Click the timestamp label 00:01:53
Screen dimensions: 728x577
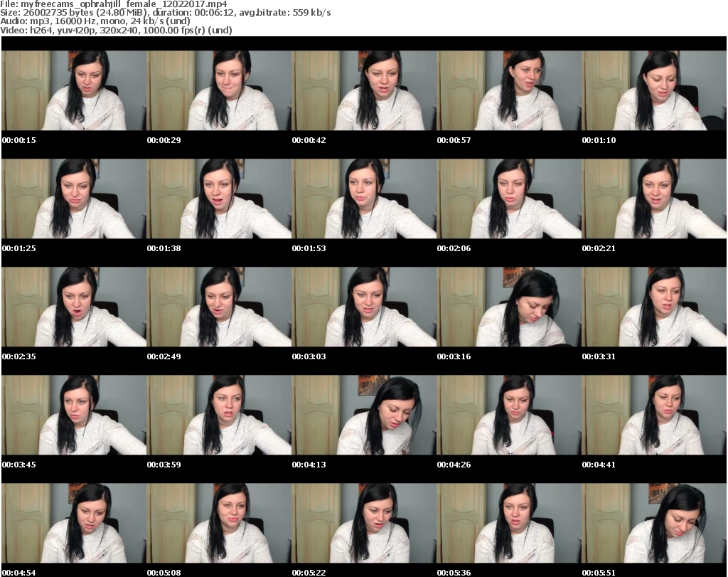tap(309, 248)
